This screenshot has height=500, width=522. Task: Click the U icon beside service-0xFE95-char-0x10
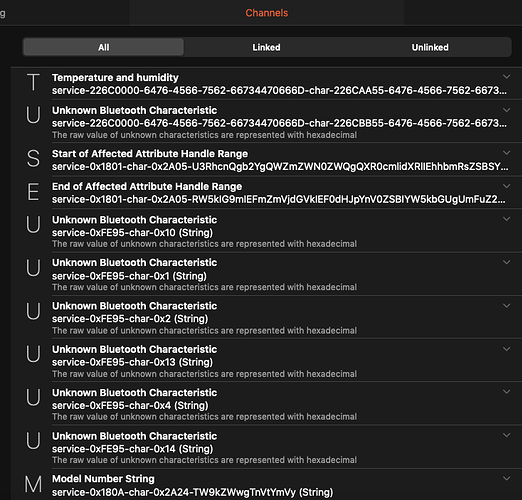pyautogui.click(x=33, y=224)
